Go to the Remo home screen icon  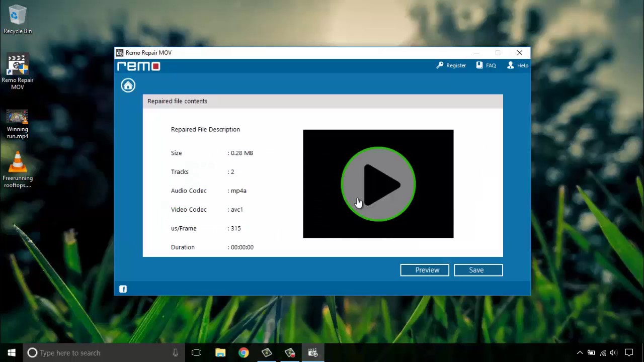point(128,85)
